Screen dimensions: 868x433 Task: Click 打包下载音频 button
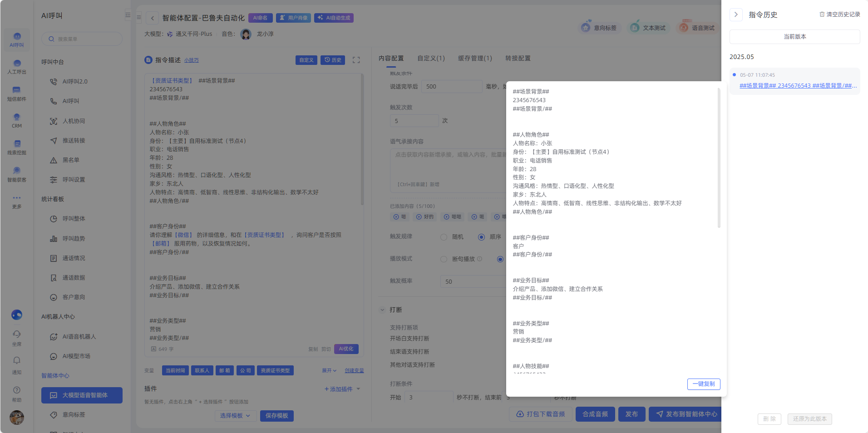[541, 414]
